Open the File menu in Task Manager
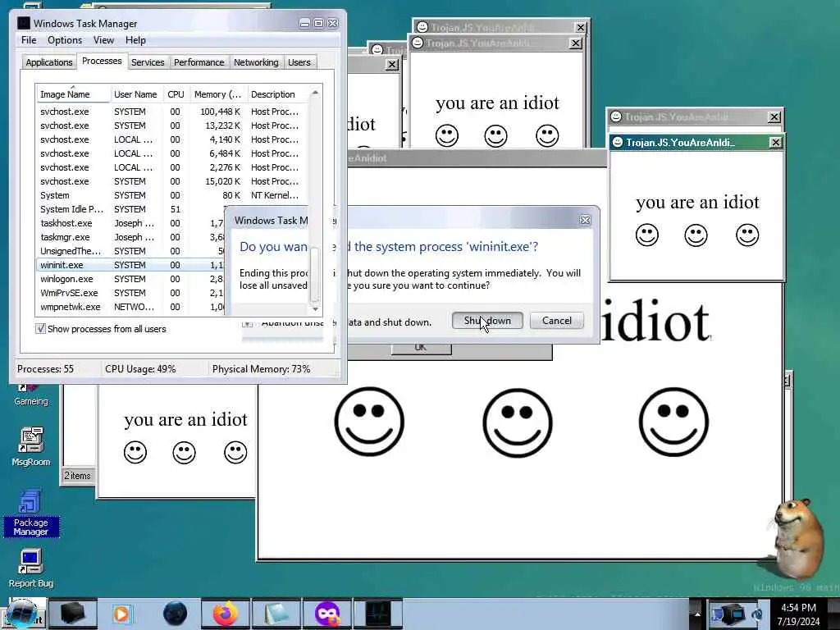This screenshot has height=630, width=840. [x=29, y=40]
